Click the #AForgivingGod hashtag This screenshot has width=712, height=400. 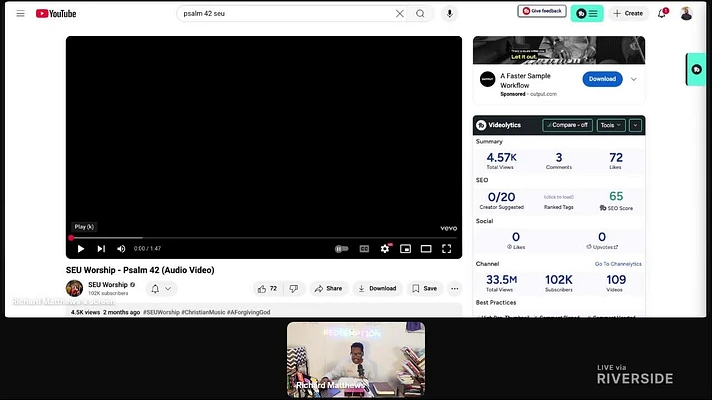coord(248,312)
